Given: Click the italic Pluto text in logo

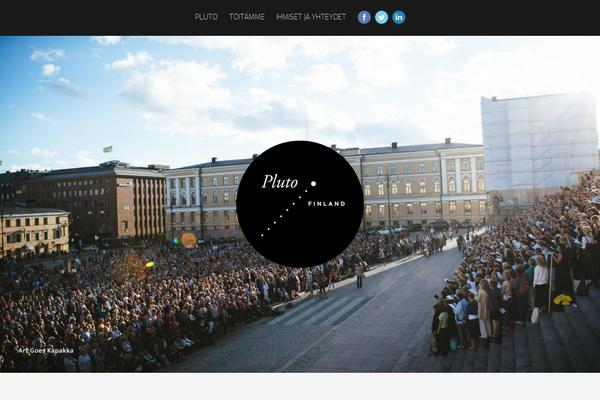Looking at the screenshot, I should pyautogui.click(x=280, y=182).
